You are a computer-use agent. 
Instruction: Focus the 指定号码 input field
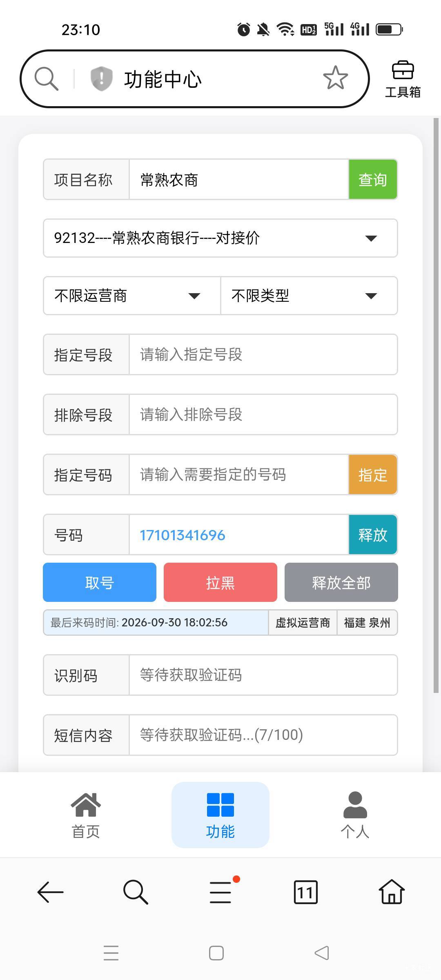239,474
